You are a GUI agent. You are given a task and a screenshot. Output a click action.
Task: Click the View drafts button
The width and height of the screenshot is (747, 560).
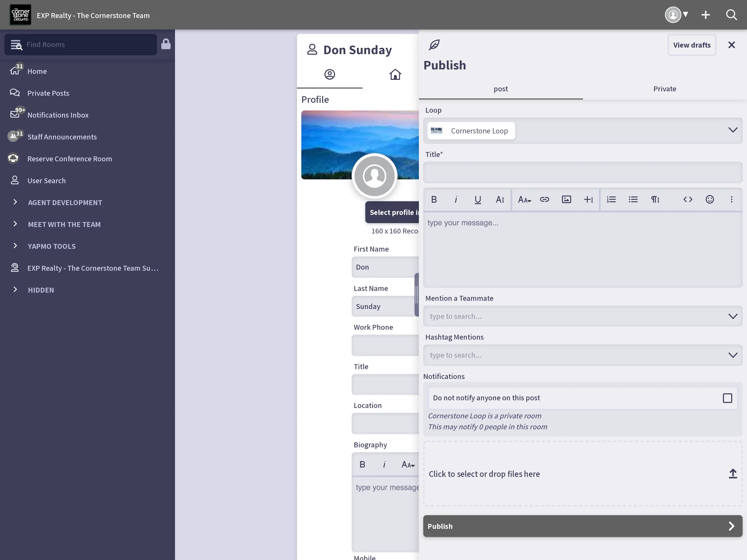pyautogui.click(x=691, y=45)
